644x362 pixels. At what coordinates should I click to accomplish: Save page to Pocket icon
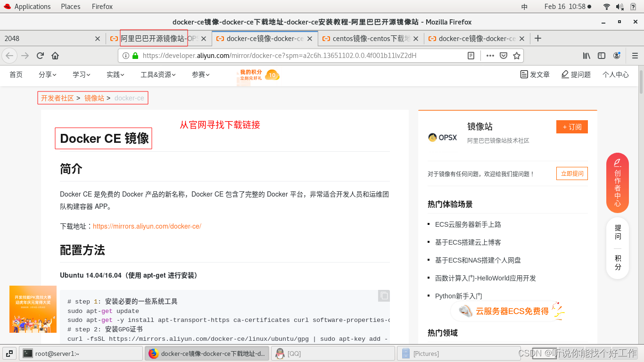click(504, 56)
